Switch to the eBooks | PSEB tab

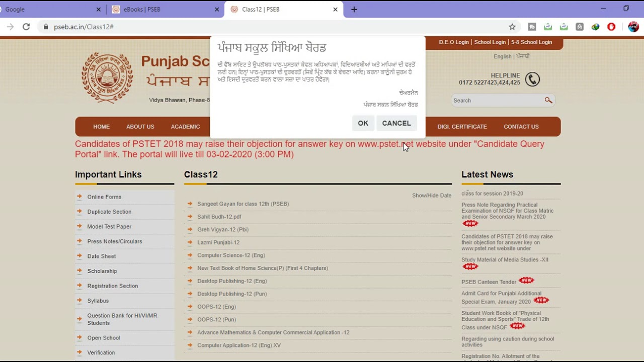pyautogui.click(x=165, y=10)
